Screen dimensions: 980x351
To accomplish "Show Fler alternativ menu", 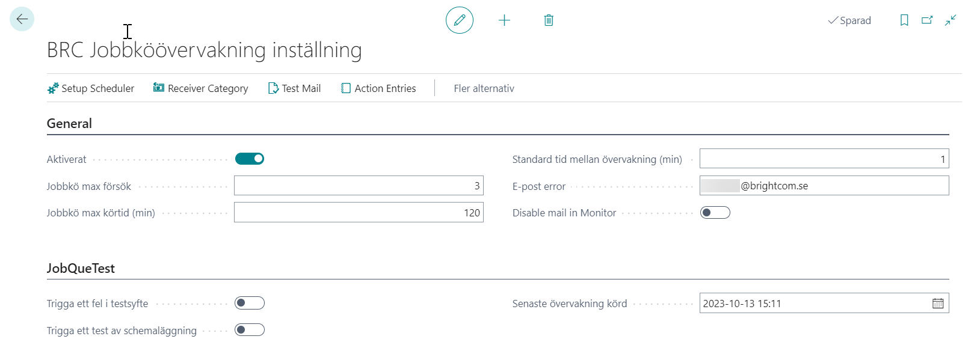I will tap(484, 88).
